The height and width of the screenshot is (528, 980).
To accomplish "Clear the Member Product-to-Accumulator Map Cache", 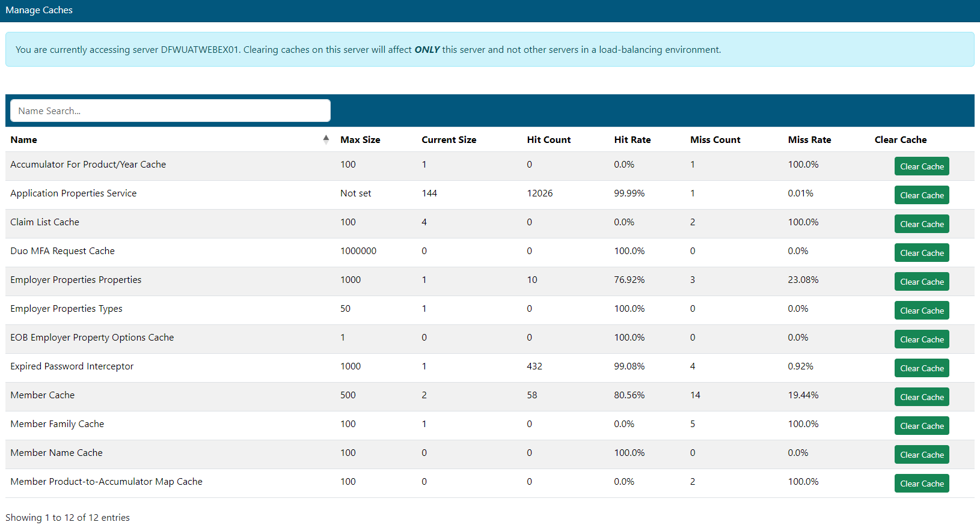I will [921, 484].
